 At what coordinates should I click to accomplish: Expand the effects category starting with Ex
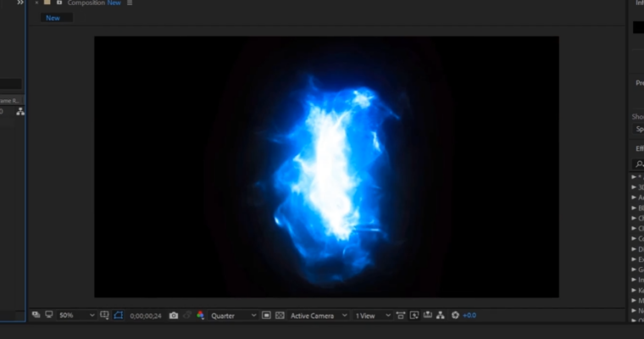coord(634,259)
